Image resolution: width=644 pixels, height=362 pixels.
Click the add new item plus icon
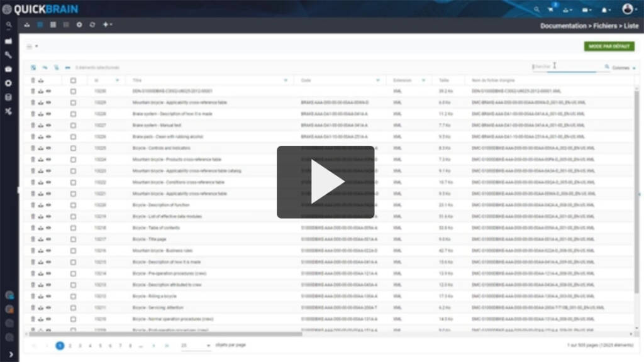[105, 25]
